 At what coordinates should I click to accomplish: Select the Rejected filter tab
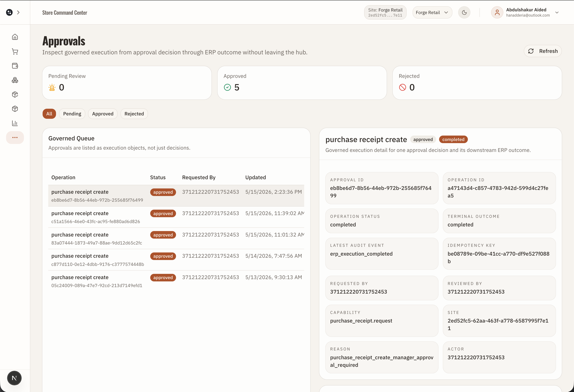point(134,114)
